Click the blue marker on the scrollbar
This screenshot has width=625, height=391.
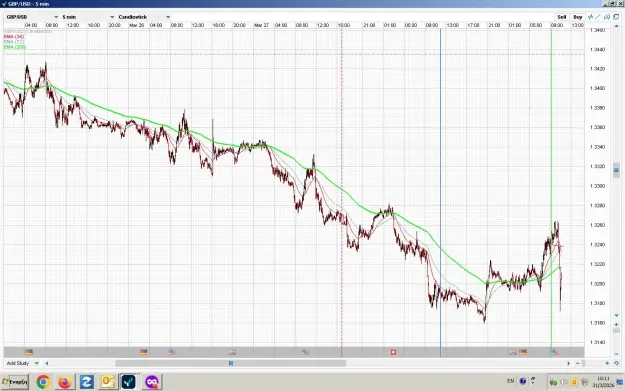(231, 363)
